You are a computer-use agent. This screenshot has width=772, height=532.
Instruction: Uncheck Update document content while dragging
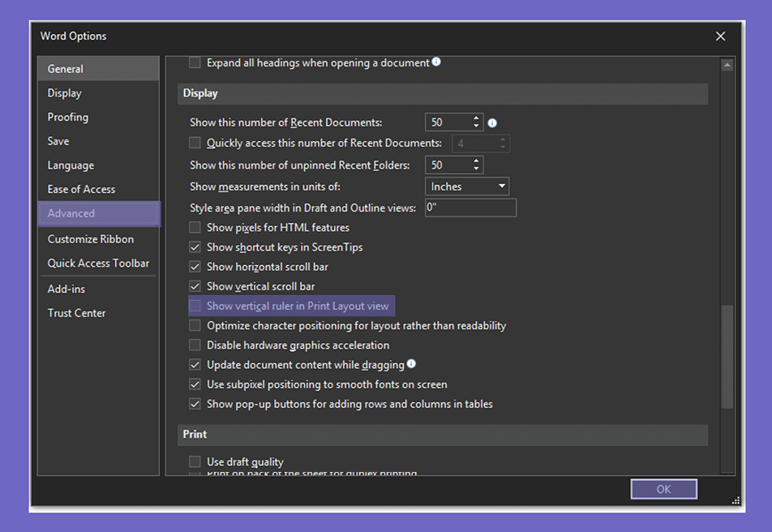click(195, 365)
